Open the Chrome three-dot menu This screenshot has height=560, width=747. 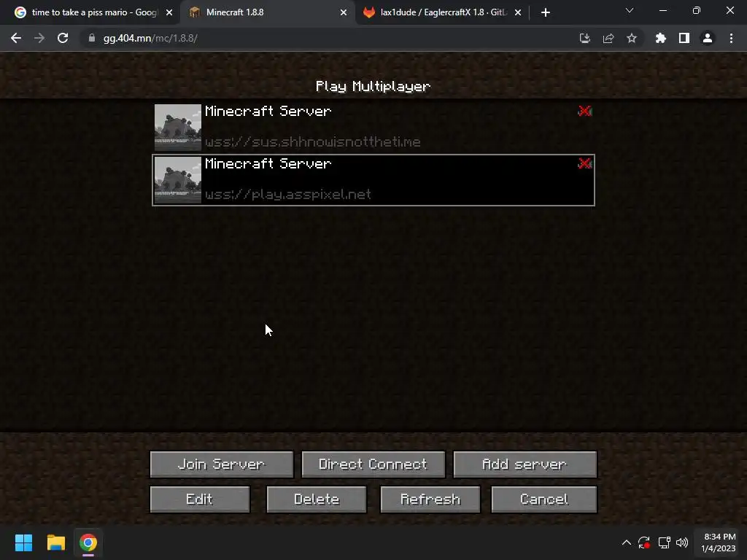click(731, 38)
